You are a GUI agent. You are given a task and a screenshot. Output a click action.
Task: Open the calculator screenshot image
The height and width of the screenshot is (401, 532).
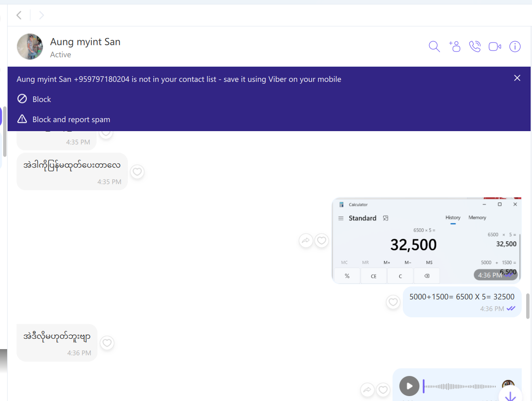[x=426, y=241]
